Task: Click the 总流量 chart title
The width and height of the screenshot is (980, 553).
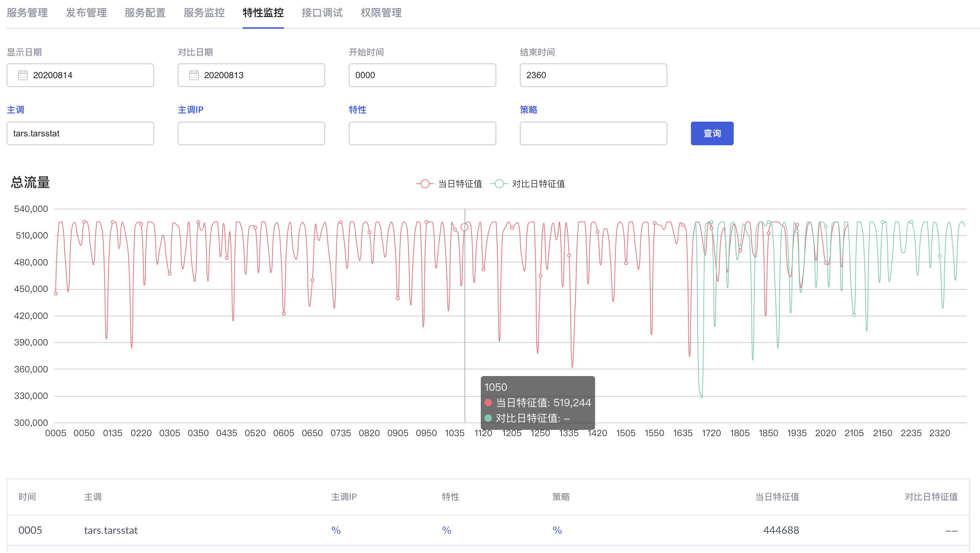Action: click(30, 182)
